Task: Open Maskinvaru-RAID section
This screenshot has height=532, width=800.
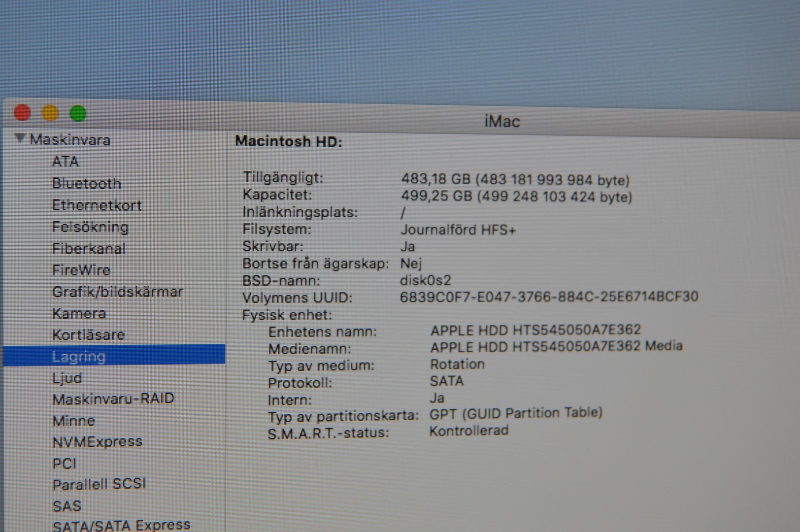Action: [113, 399]
